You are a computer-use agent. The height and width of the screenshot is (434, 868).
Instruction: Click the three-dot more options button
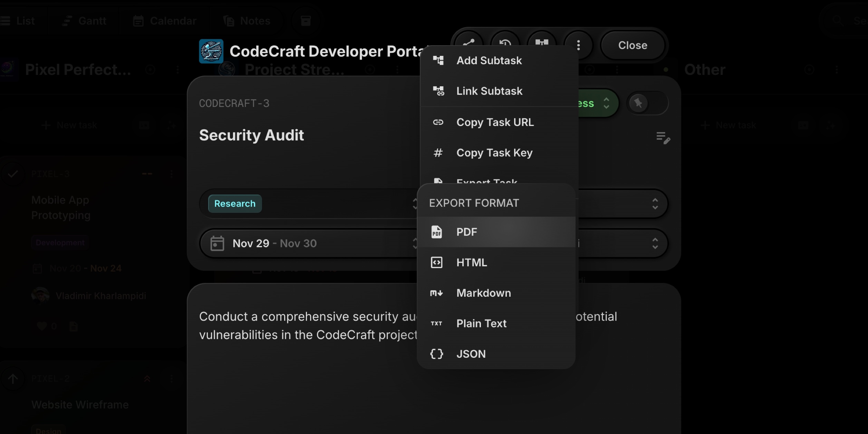point(578,45)
